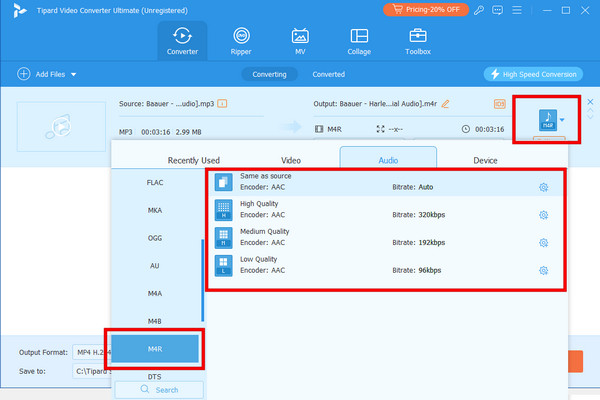Open the ID3 tag editor icon
This screenshot has height=400, width=600.
tap(499, 104)
